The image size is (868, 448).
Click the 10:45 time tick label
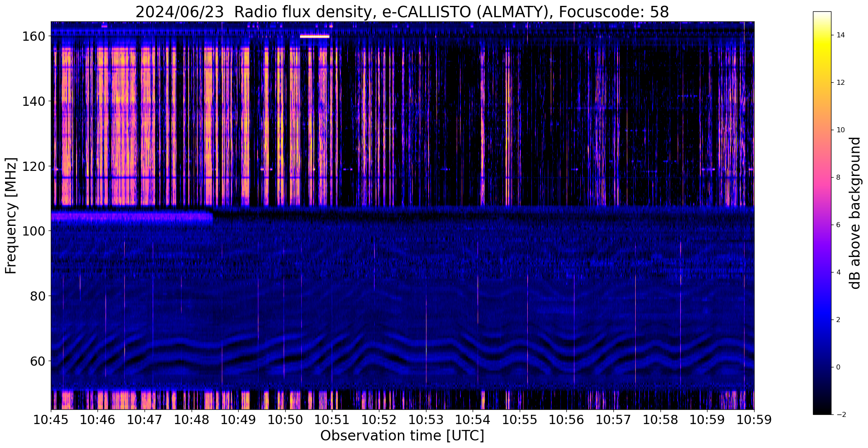tap(51, 420)
